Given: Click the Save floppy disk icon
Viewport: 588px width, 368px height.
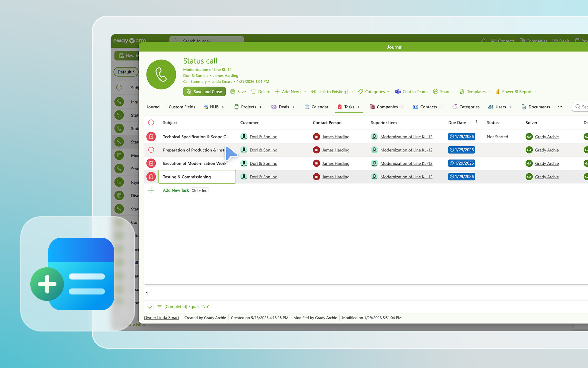Looking at the screenshot, I should [x=233, y=92].
